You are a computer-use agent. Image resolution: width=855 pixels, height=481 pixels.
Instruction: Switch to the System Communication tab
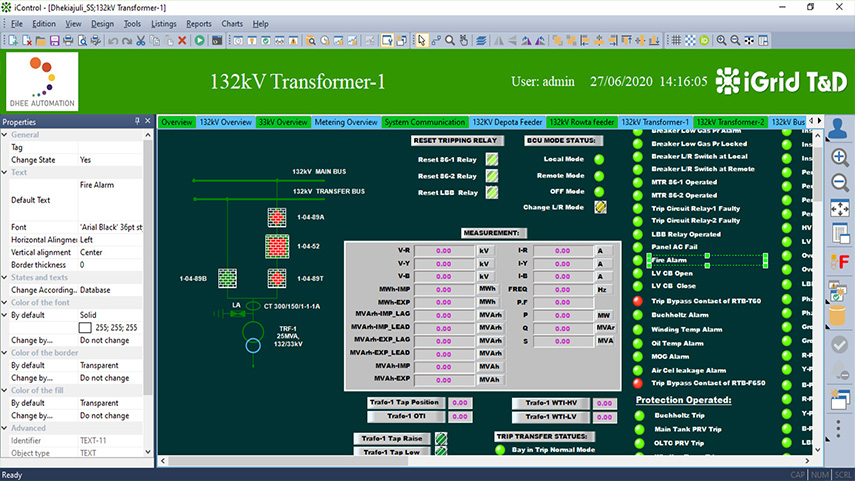point(425,122)
